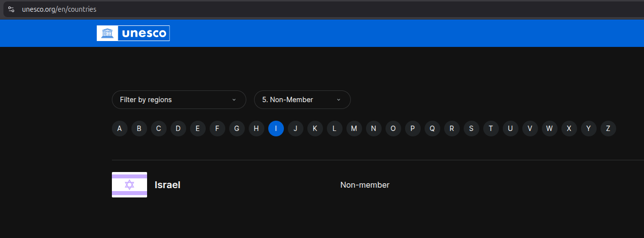The width and height of the screenshot is (644, 238).
Task: Choose letter M in alphabet filter
Action: click(x=354, y=129)
